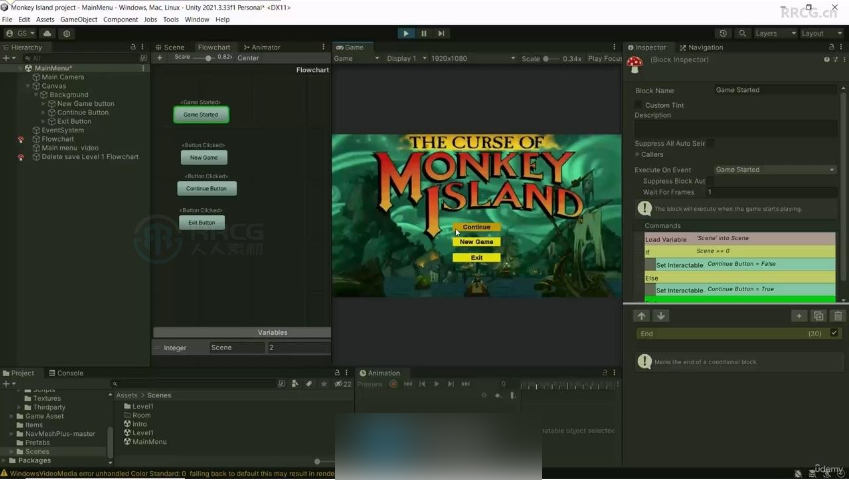Open the File menu
The width and height of the screenshot is (849, 480).
[x=7, y=19]
